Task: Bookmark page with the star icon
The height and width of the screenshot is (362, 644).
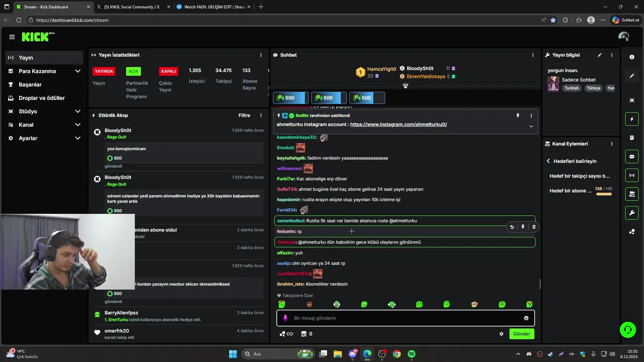Action: pos(553,20)
